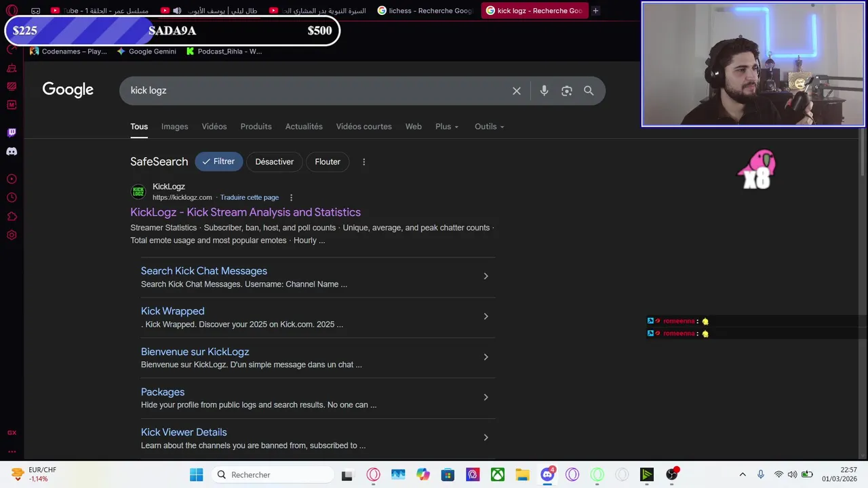Switch to the Vidéos search tab

click(x=214, y=127)
